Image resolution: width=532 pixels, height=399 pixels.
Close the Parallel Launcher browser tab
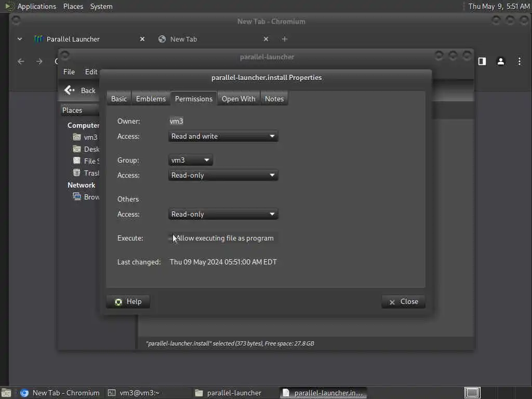pos(142,39)
